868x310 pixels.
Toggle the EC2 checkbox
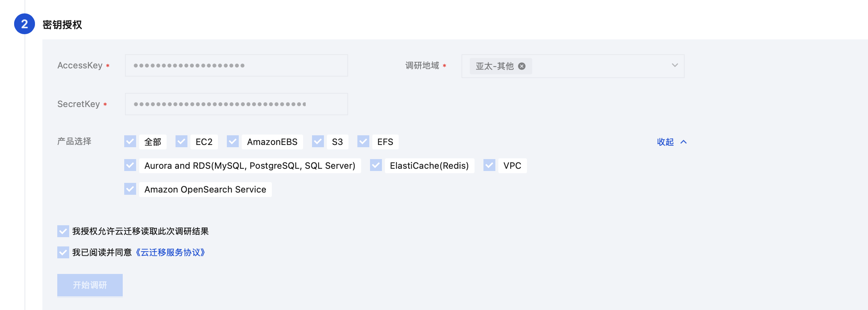(x=181, y=142)
